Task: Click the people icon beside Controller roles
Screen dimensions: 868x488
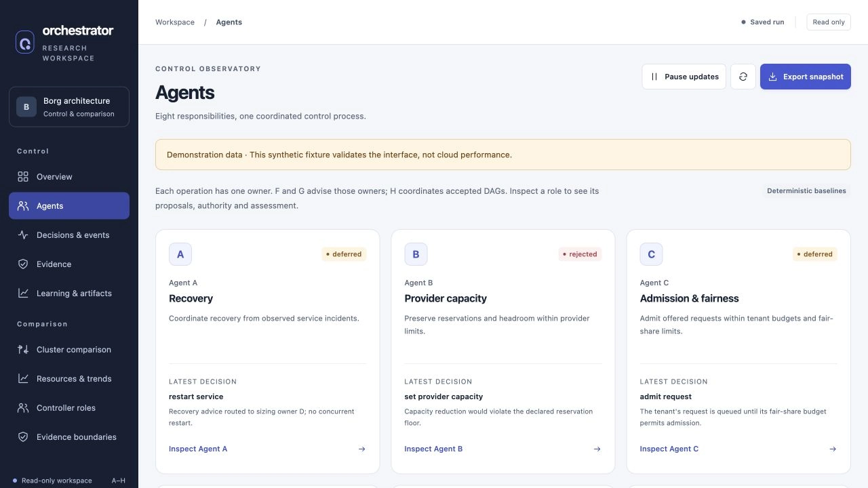Action: point(23,408)
